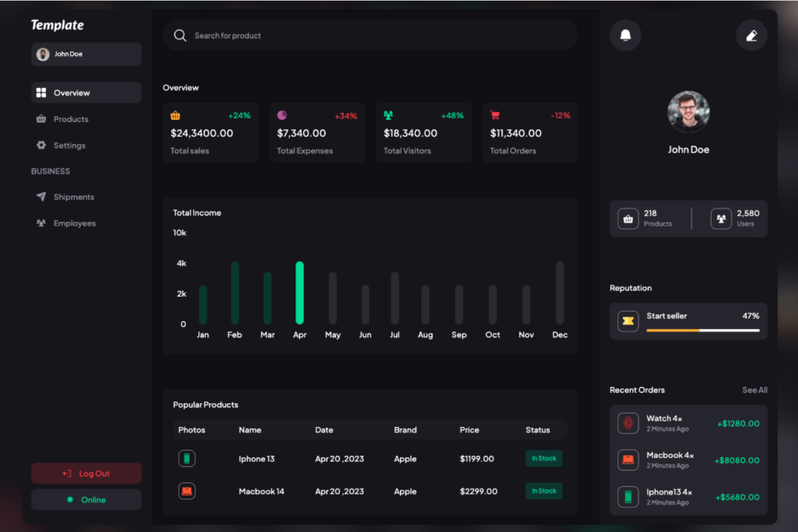Click the Start seller badge icon
The image size is (798, 532).
coord(628,321)
